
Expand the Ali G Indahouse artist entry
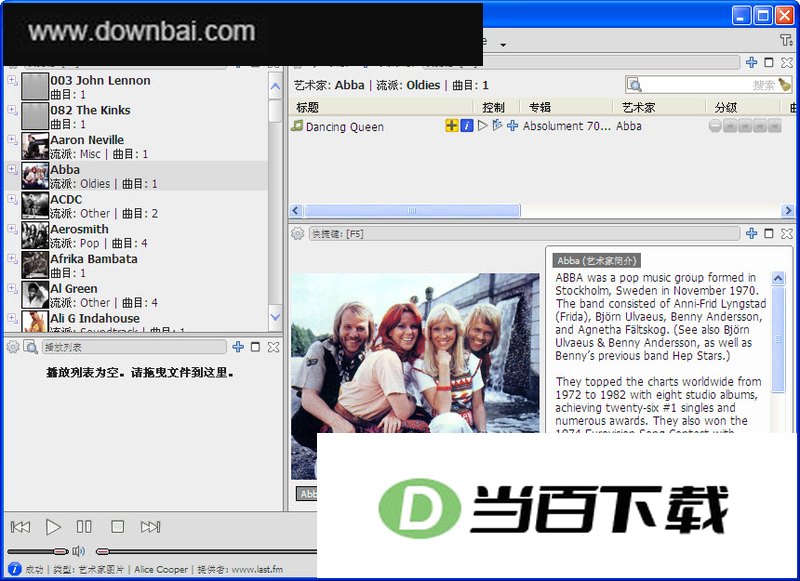(x=12, y=317)
